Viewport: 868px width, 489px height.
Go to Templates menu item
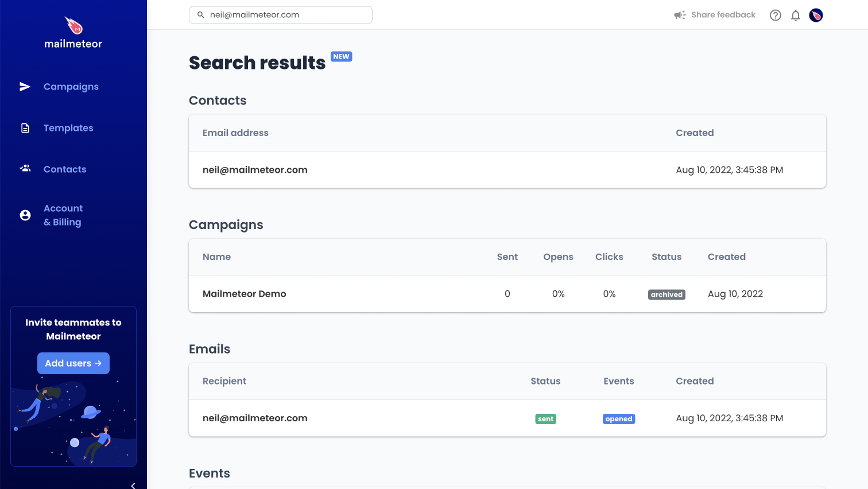point(68,128)
